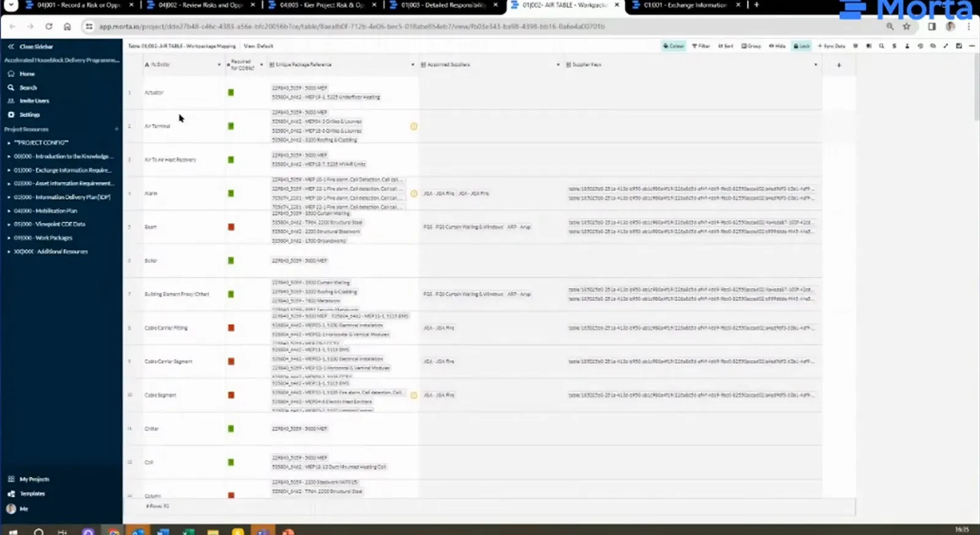Click the Sync Data button
The width and height of the screenshot is (980, 535).
point(831,46)
